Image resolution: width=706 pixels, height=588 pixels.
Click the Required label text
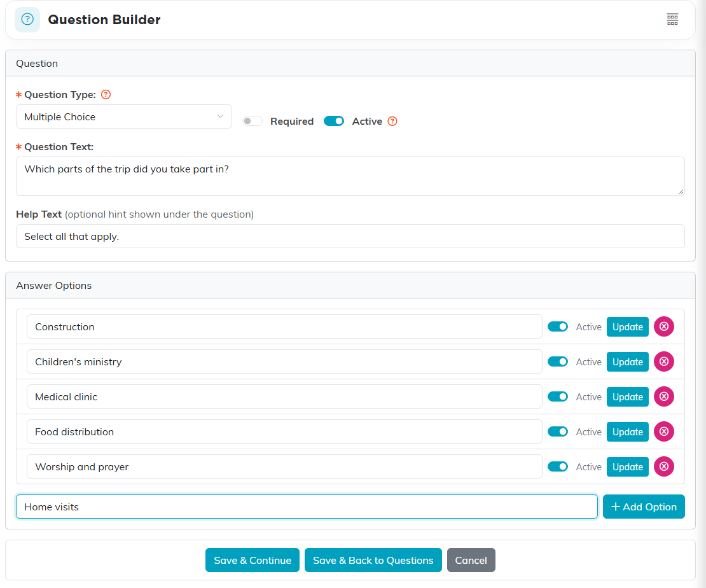coord(292,121)
